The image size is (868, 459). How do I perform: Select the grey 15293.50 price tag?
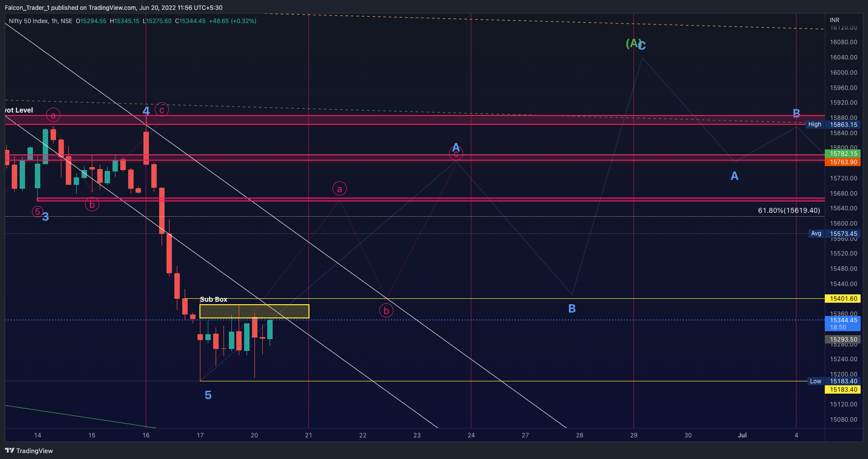click(843, 340)
